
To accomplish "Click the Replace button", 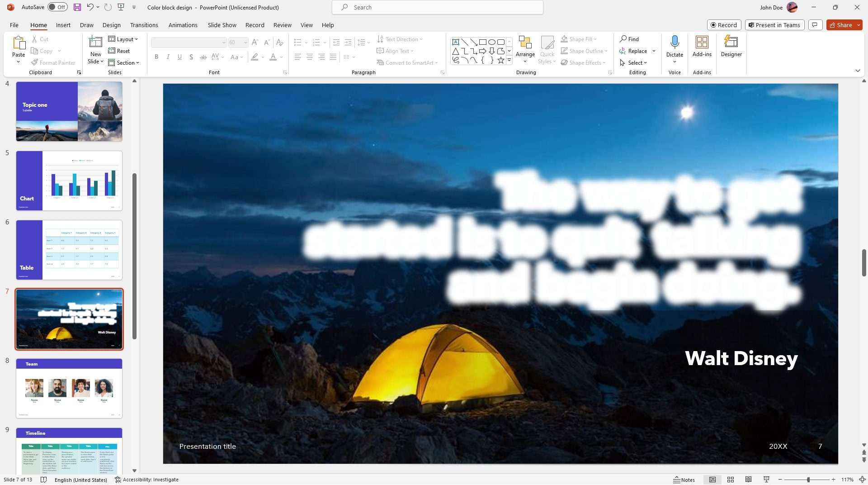I will [633, 51].
